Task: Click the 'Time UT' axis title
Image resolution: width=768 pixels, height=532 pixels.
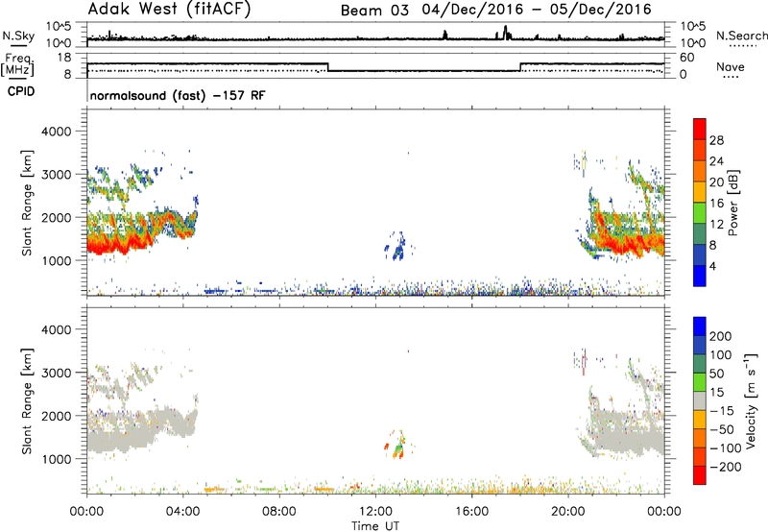Action: 375,526
